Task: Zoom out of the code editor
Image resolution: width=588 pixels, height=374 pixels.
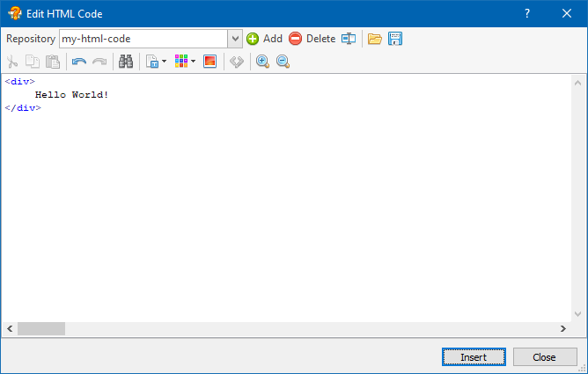Action: (283, 62)
